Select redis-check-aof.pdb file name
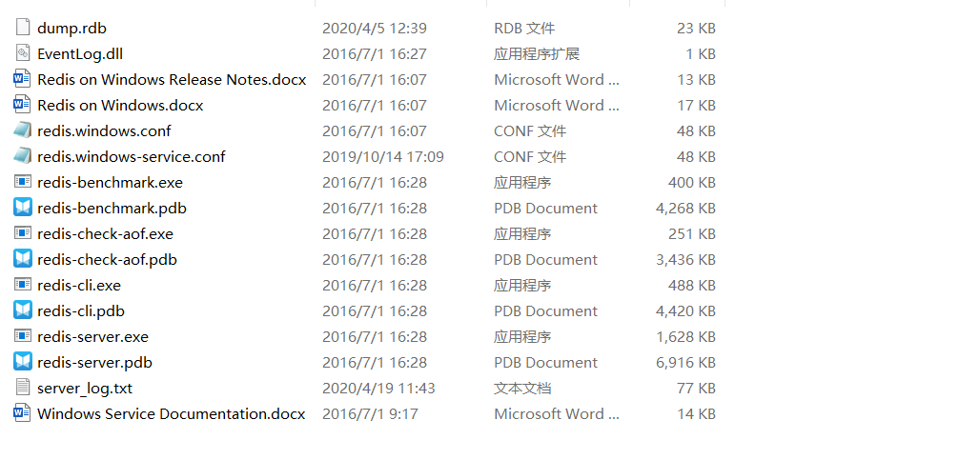Screen dimensions: 980x460 click(x=108, y=260)
